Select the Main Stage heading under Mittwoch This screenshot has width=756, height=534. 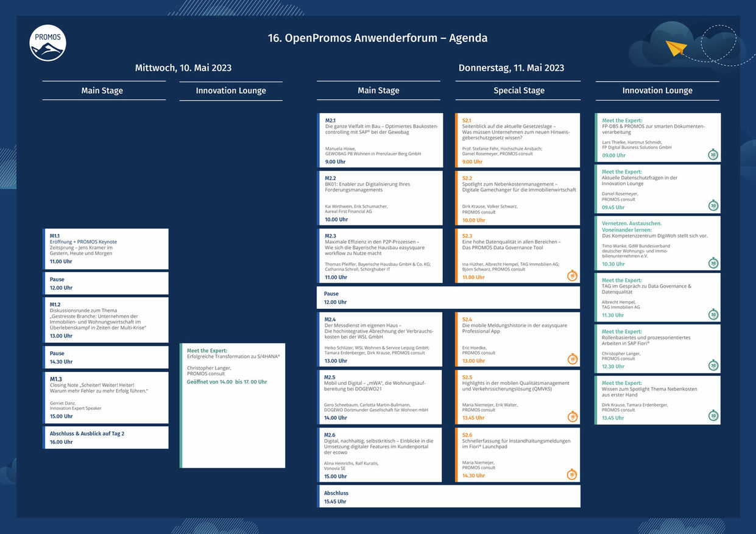tap(102, 91)
